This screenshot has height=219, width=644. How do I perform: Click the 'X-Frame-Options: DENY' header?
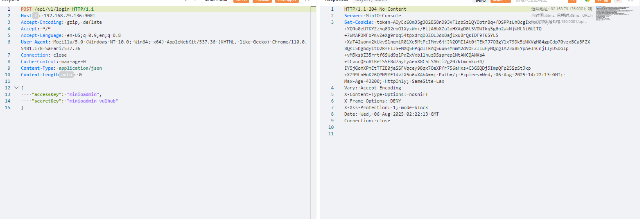[373, 101]
